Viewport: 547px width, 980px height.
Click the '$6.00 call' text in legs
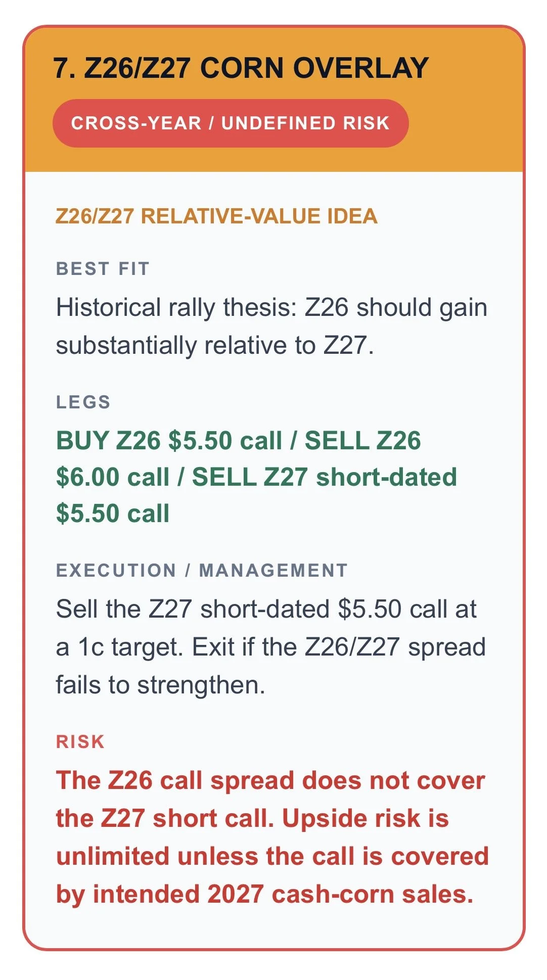click(x=112, y=477)
